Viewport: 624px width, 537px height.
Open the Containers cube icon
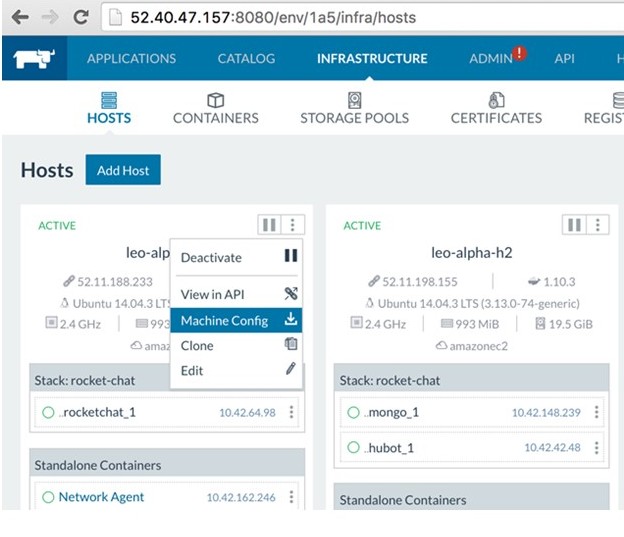click(x=215, y=100)
